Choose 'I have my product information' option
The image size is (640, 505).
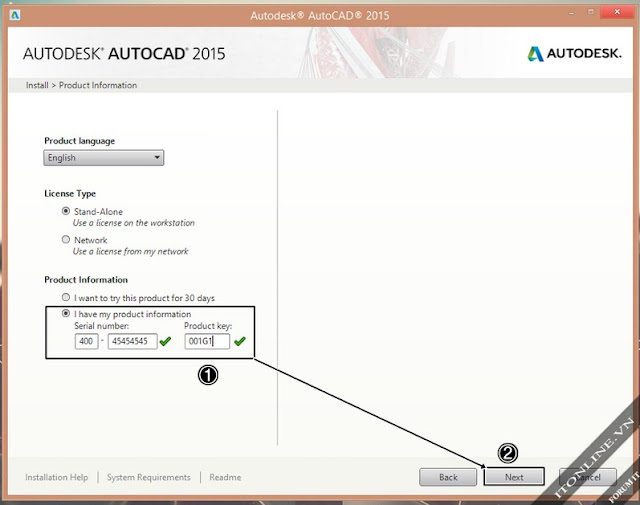pyautogui.click(x=66, y=313)
